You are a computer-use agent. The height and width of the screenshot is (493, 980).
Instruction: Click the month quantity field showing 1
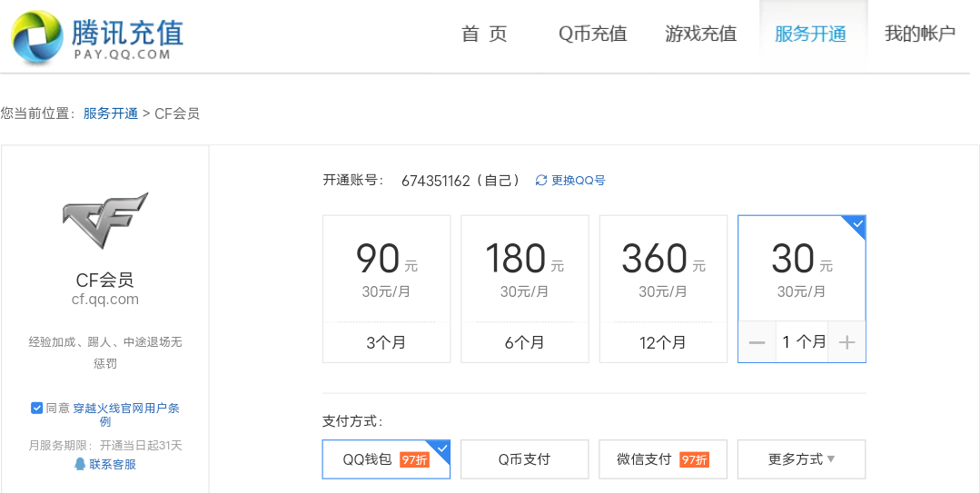(x=802, y=341)
